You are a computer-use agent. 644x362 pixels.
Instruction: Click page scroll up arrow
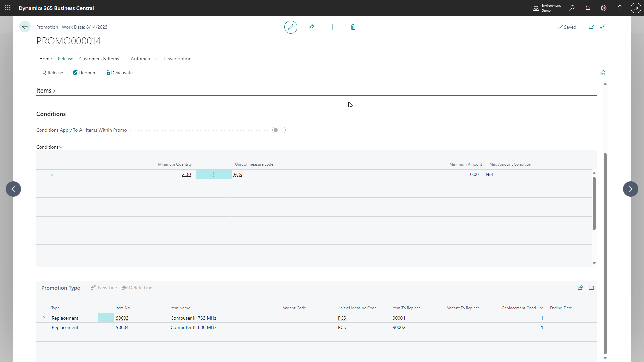[605, 84]
